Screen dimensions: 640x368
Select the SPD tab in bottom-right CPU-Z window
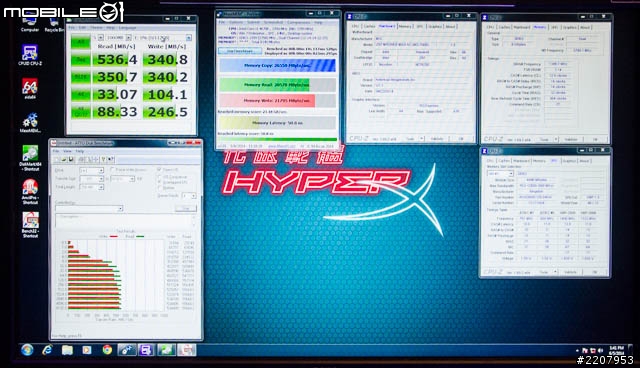pyautogui.click(x=554, y=161)
